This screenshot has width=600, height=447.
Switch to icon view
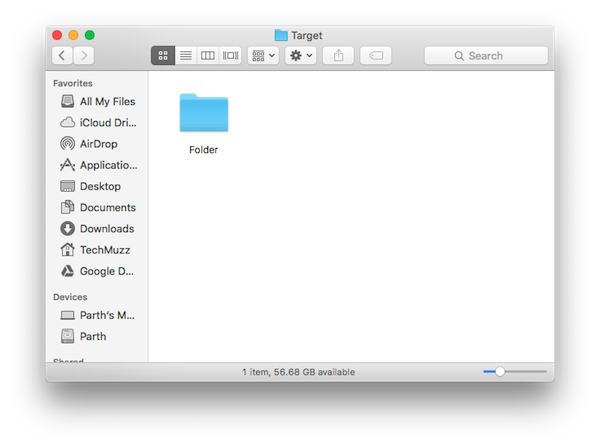[163, 56]
